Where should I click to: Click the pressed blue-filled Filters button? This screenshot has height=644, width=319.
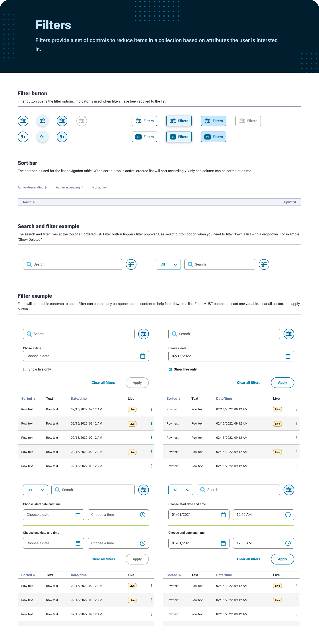pos(214,121)
